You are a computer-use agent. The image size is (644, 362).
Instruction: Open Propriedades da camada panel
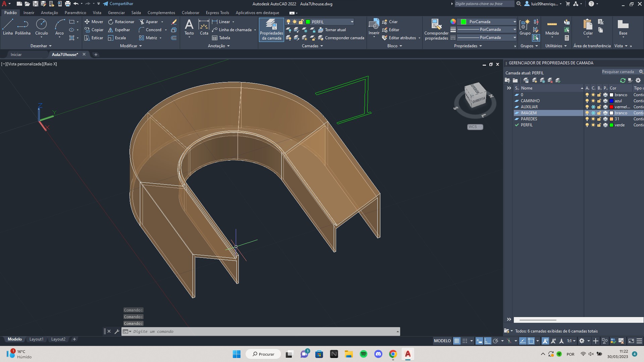271,29
